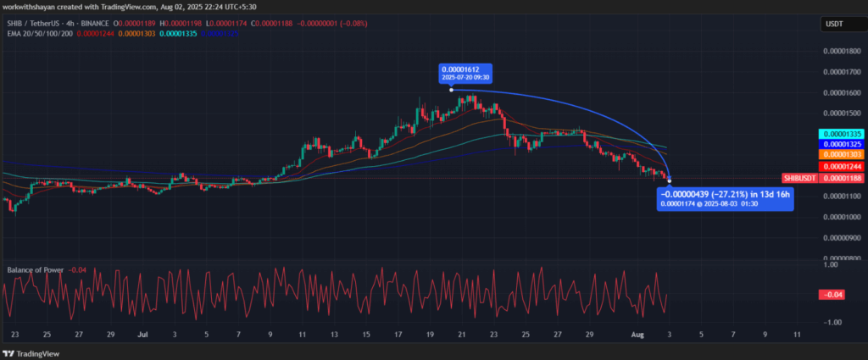The height and width of the screenshot is (360, 868).
Task: Click the cyan 0.00001335 price axis label
Action: pos(838,135)
